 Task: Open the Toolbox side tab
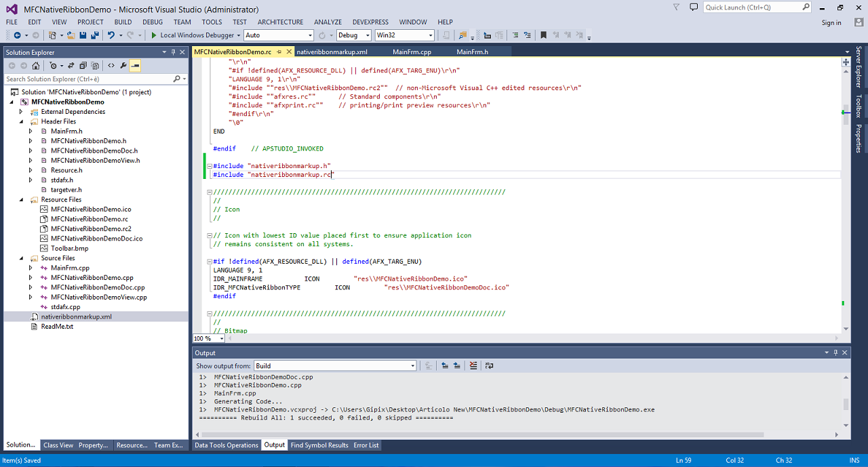859,106
